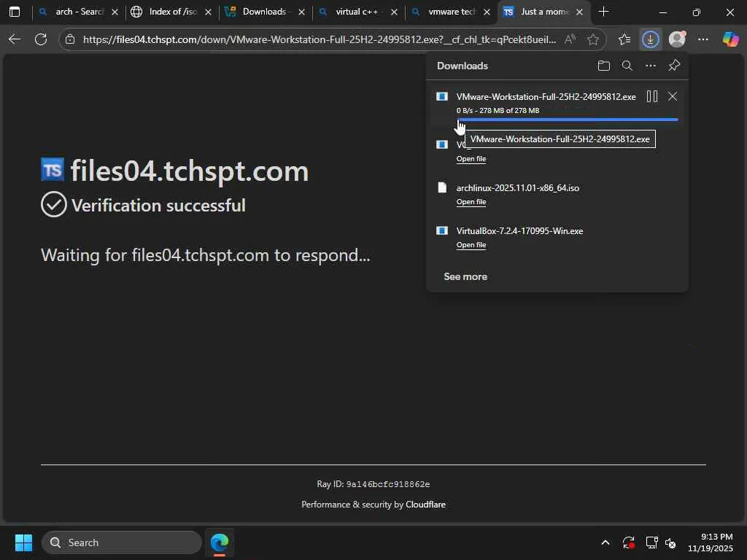747x560 pixels.
Task: Add page to favorites star icon
Action: pyautogui.click(x=592, y=39)
